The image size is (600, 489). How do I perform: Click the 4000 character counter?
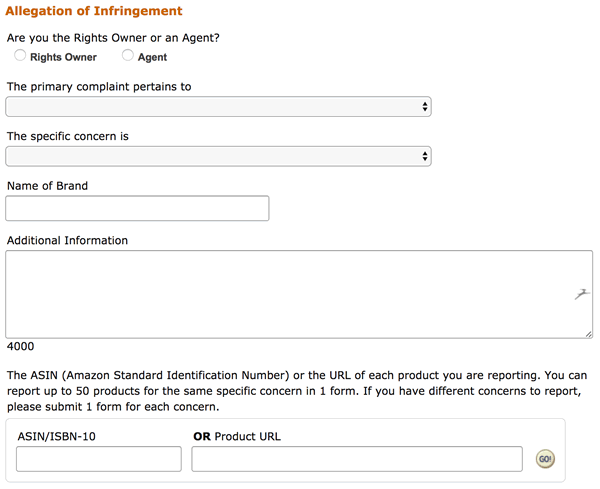(x=20, y=347)
